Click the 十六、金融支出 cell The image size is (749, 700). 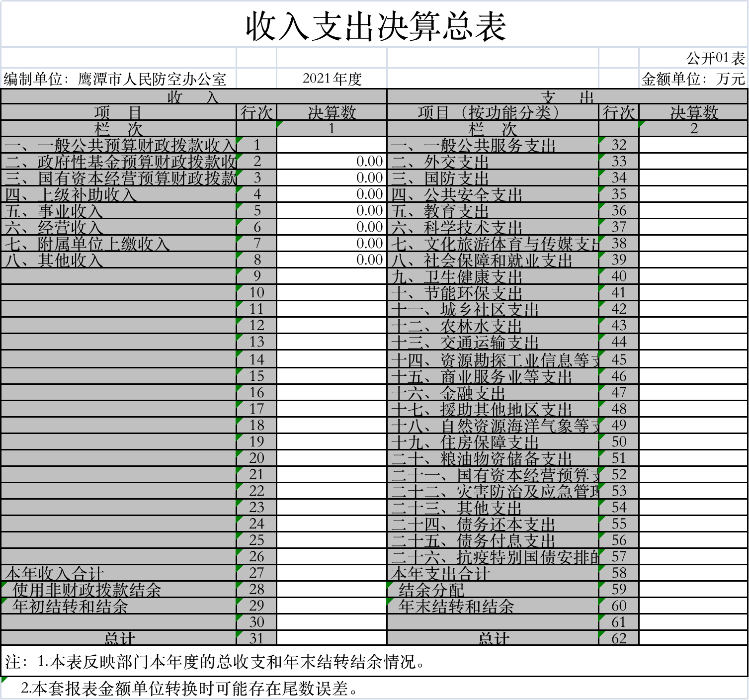pyautogui.click(x=493, y=393)
